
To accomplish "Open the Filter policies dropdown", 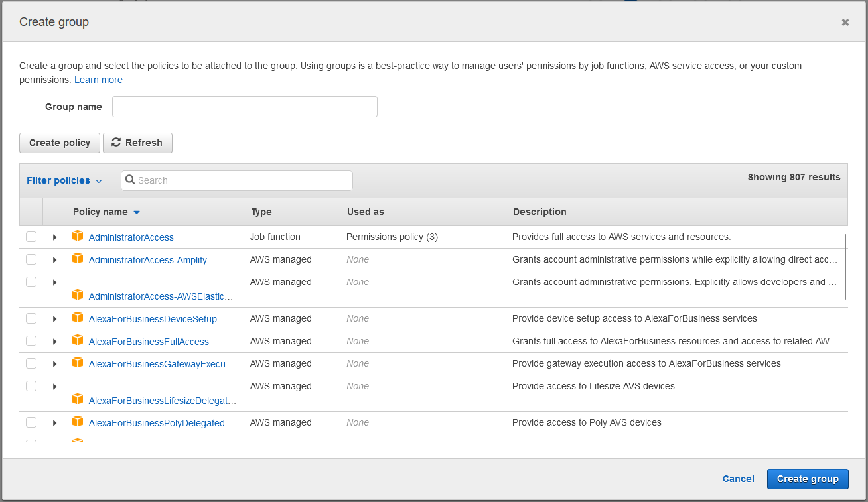I will [x=64, y=180].
